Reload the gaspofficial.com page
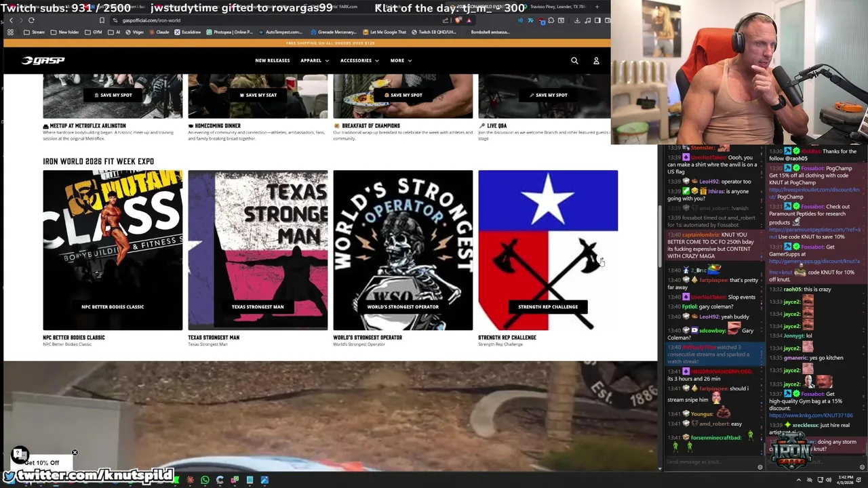 click(31, 20)
